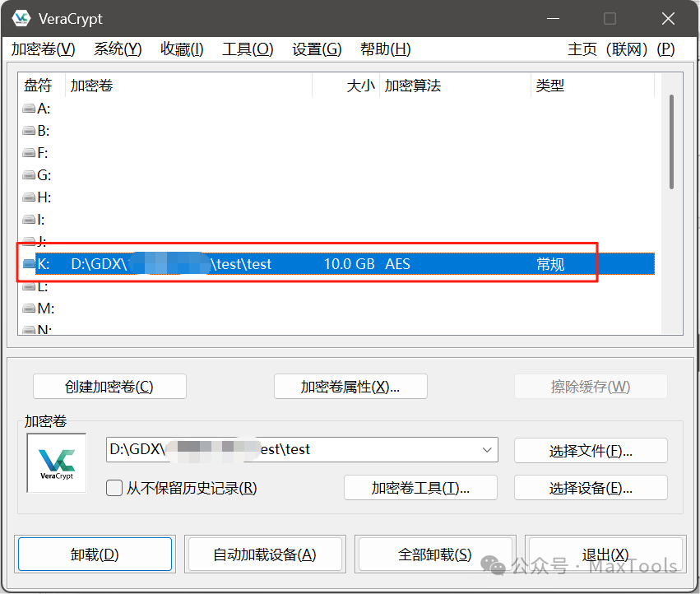Click the 加密算法 column header
Screen dimensions: 700x594
point(456,86)
